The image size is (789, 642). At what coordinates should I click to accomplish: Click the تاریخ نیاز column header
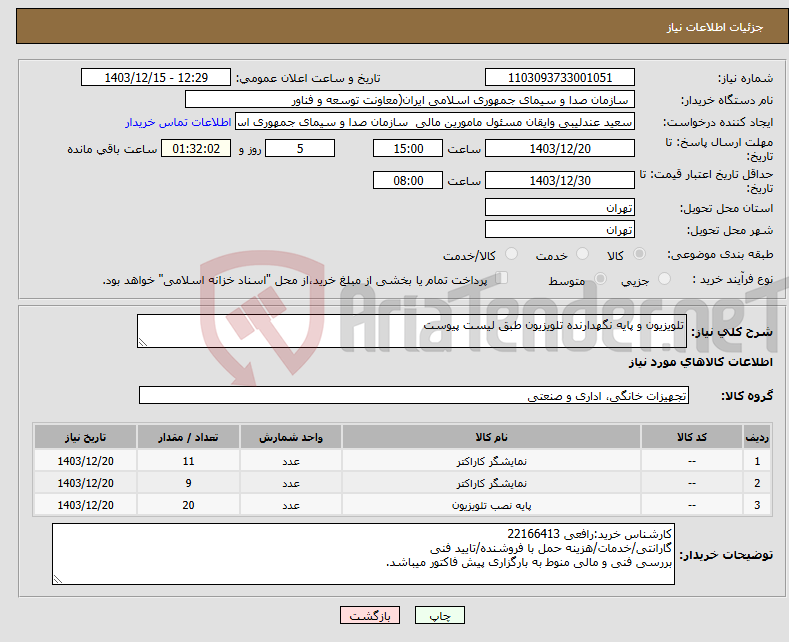tap(86, 437)
